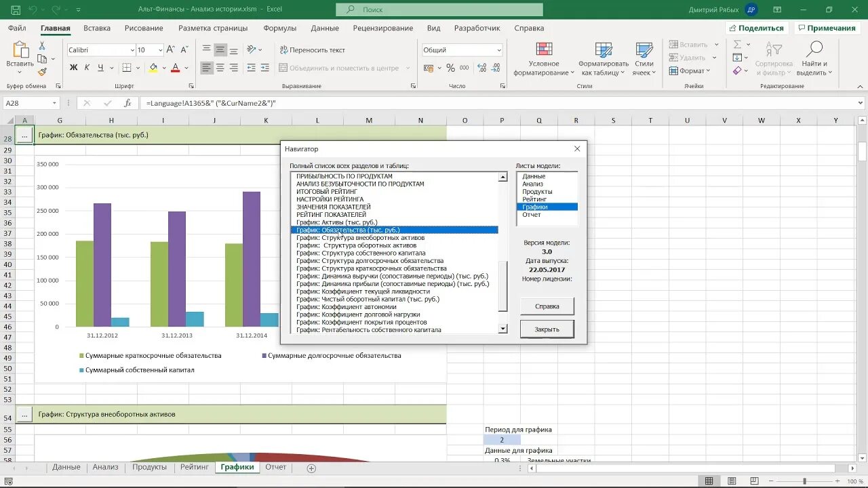Click the Cut scissors icon
The image size is (868, 488).
pos(42,45)
